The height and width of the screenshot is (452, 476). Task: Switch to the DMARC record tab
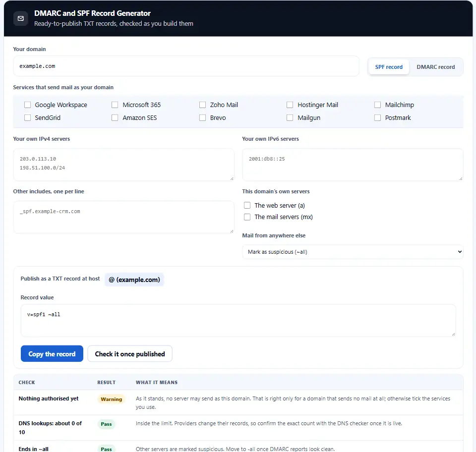coord(436,67)
